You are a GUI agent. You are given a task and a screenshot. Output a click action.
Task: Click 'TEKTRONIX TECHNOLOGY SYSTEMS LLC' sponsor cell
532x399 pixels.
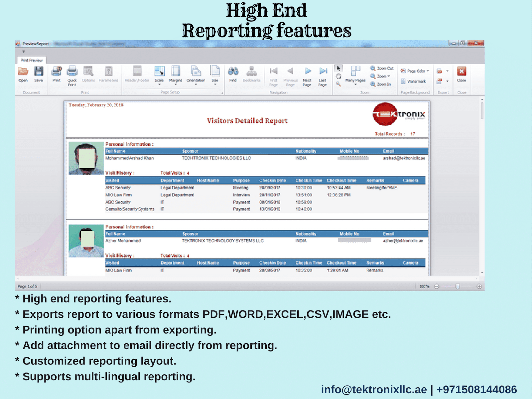223,241
